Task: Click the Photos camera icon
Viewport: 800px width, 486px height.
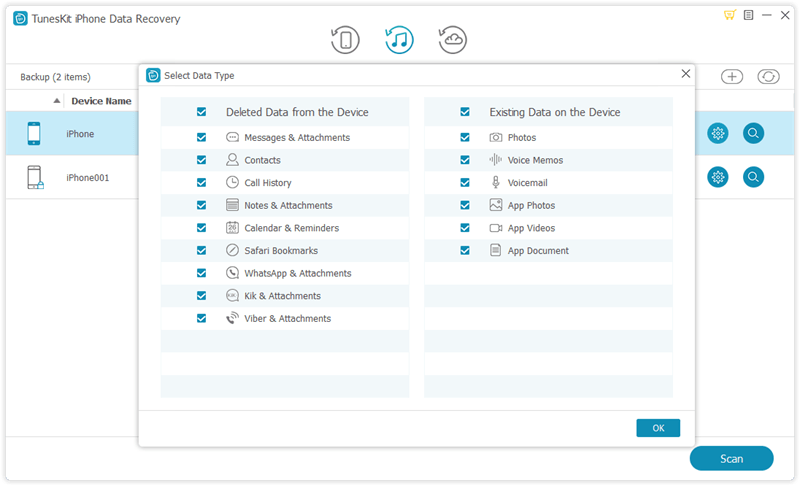Action: click(x=495, y=137)
